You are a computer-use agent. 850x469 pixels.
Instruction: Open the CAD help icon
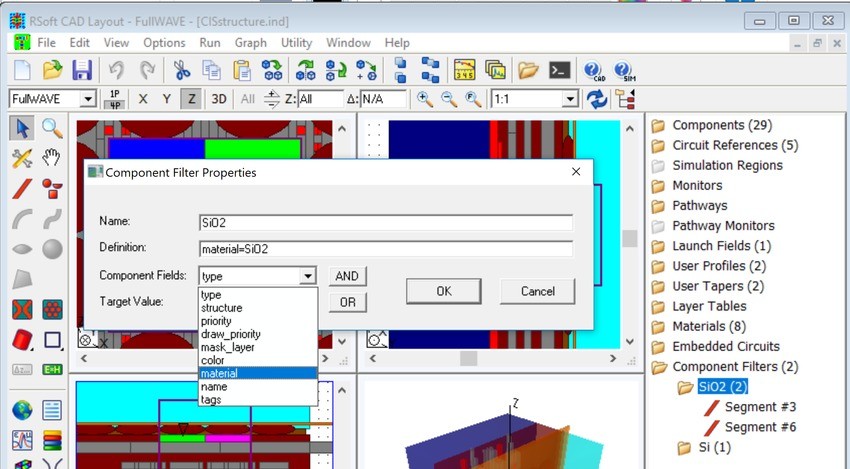(594, 70)
